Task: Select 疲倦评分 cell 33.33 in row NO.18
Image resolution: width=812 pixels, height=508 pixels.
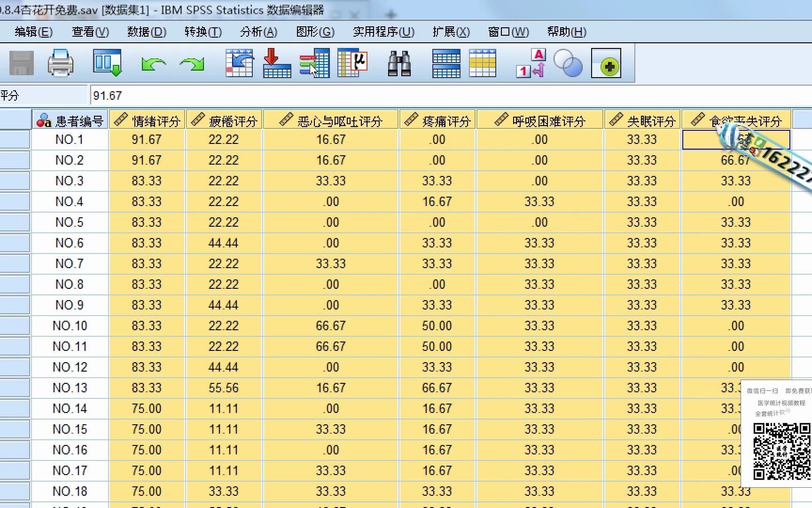Action: click(224, 492)
